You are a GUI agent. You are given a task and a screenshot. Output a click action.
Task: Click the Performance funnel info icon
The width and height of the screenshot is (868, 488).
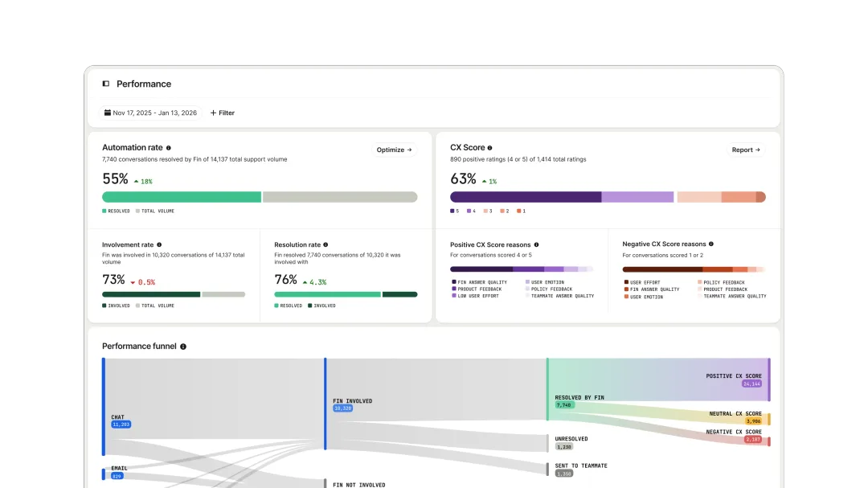coord(183,347)
